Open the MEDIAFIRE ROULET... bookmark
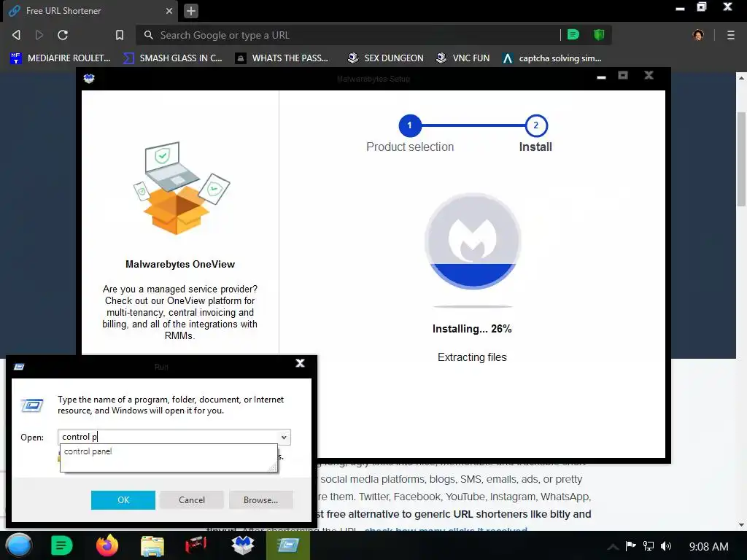Screen dimensions: 747x560 (x=60, y=58)
